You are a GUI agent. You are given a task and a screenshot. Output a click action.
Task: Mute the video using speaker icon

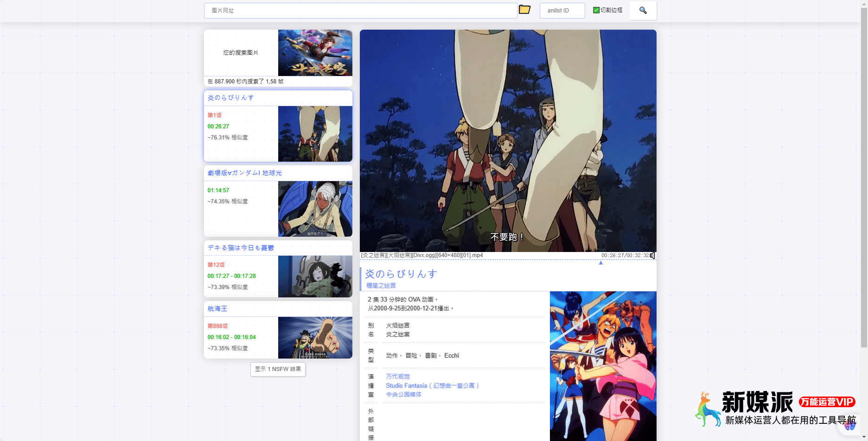[652, 255]
